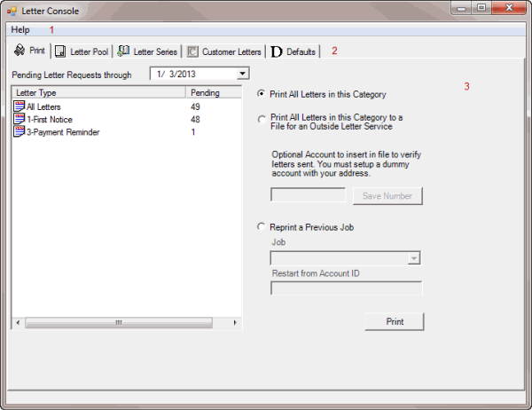
Task: Click the Letter Type column header
Action: coord(98,92)
